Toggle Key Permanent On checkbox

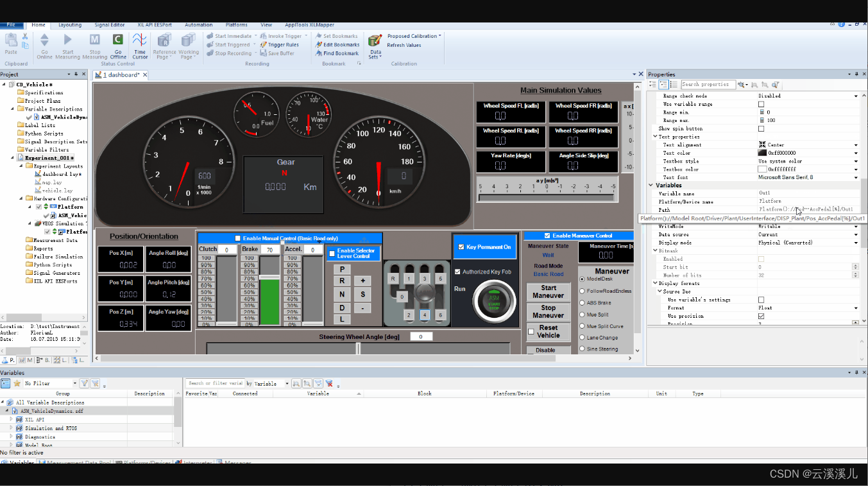461,247
